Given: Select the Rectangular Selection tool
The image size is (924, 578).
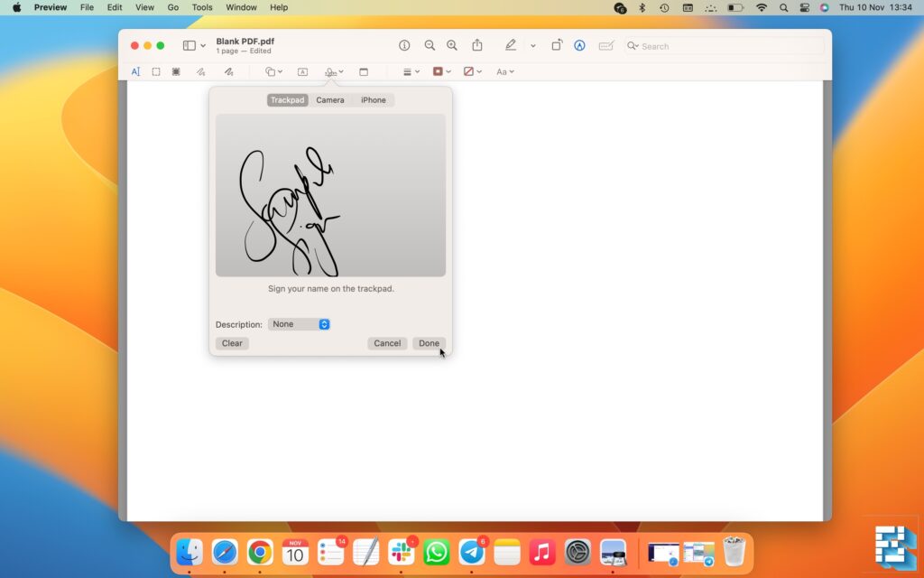Looking at the screenshot, I should coord(156,72).
